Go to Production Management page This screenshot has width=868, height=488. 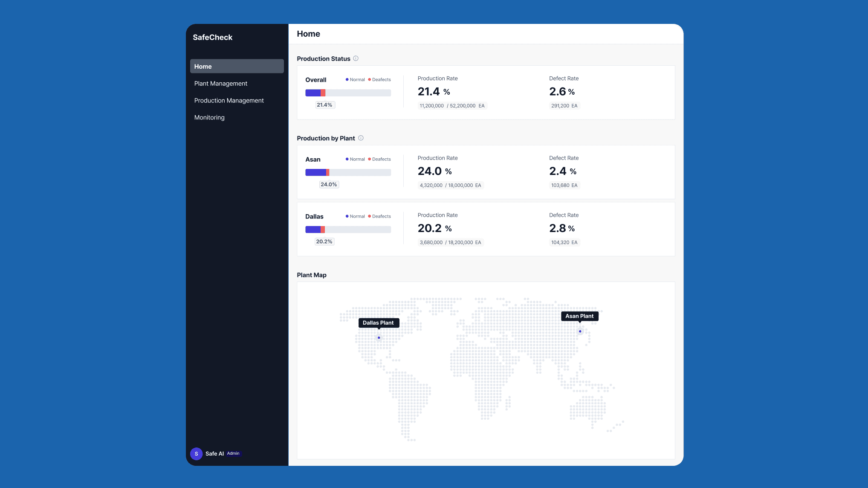229,101
